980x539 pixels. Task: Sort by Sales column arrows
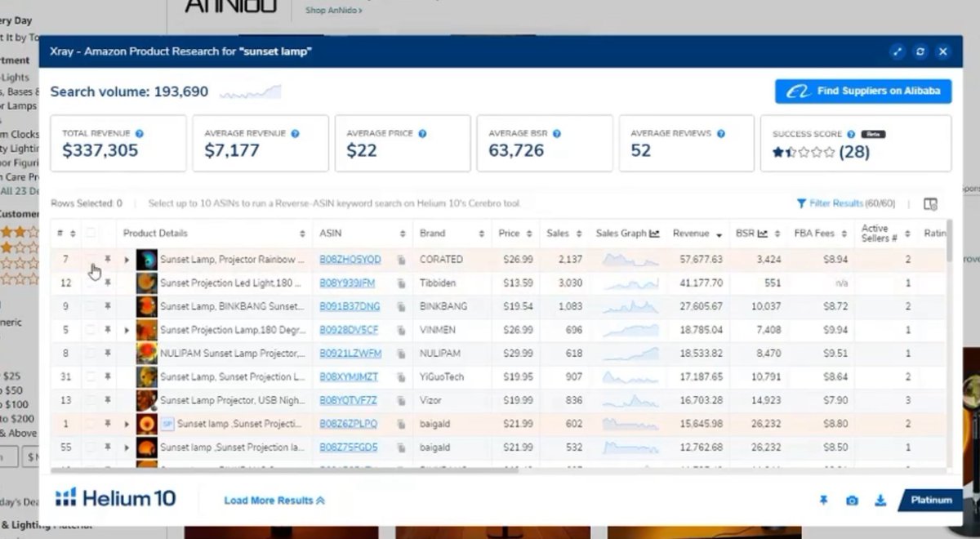point(578,234)
